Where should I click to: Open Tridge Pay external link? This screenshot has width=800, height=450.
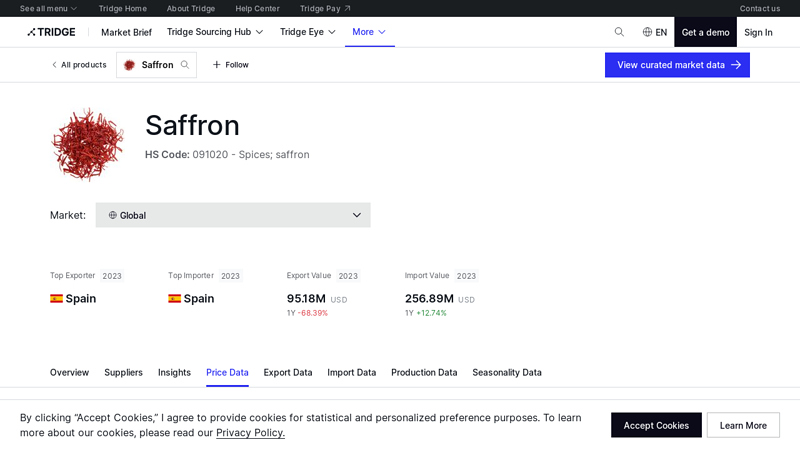point(325,8)
